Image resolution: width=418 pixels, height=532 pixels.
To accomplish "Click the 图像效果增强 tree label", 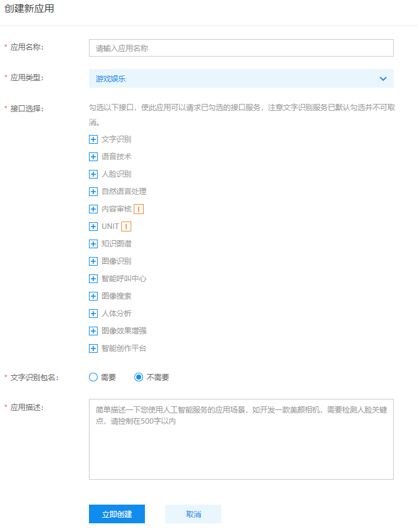I will coord(124,331).
